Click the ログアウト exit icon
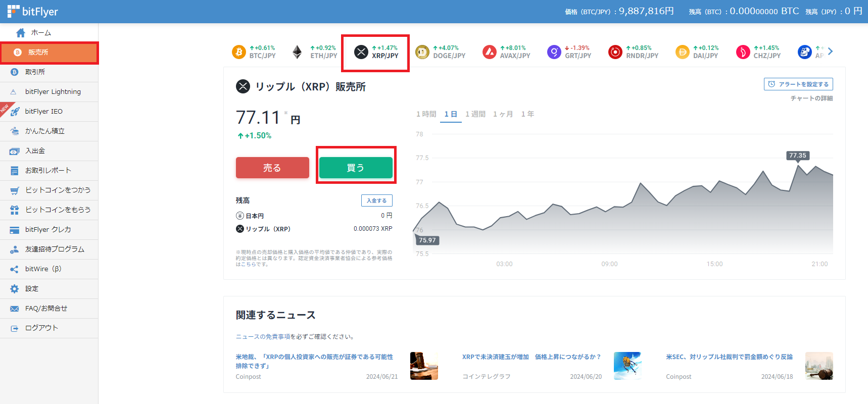 coord(15,328)
